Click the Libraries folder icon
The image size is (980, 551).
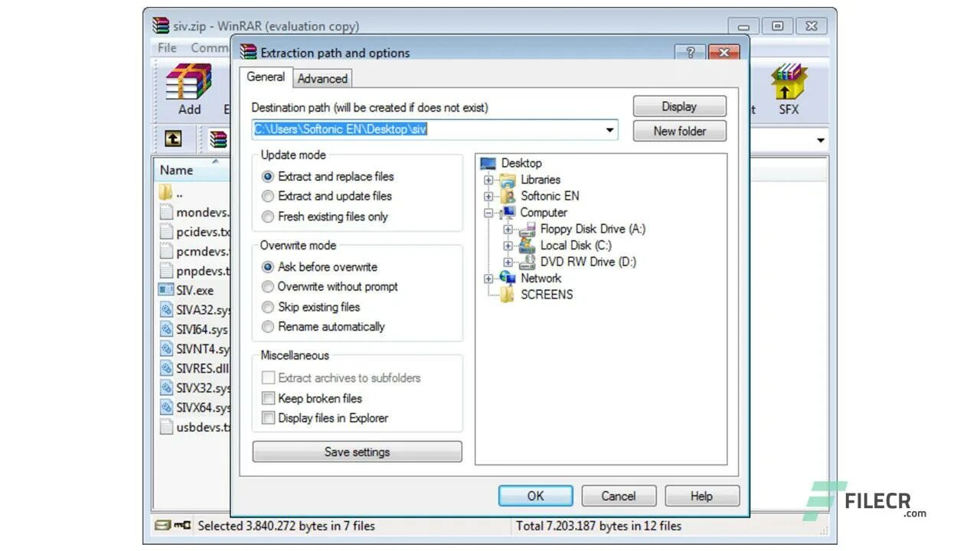click(x=508, y=180)
